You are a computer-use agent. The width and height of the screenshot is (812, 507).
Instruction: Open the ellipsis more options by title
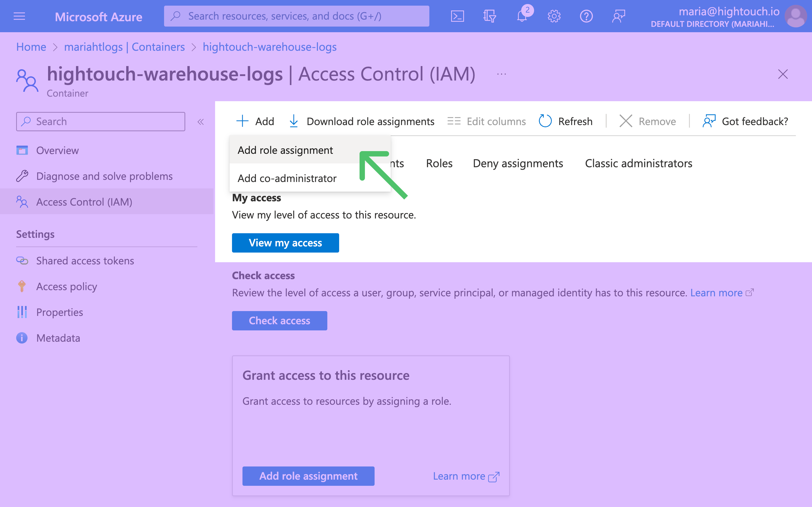tap(501, 74)
